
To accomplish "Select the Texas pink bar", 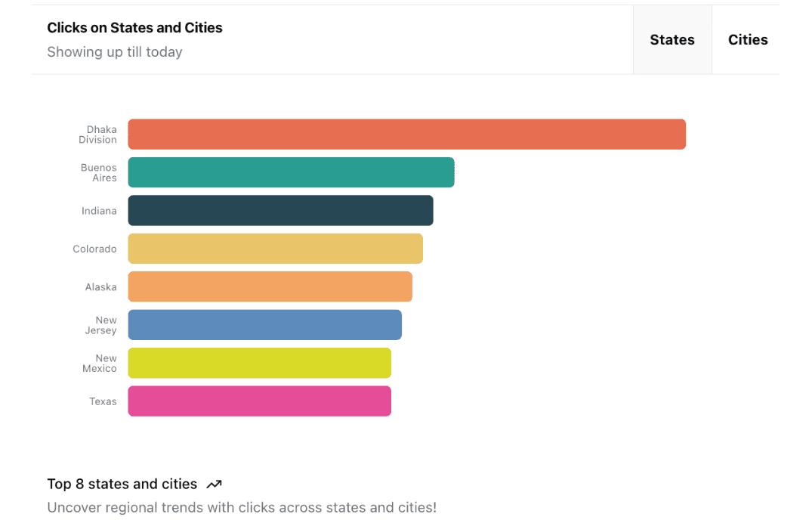I will tap(259, 401).
